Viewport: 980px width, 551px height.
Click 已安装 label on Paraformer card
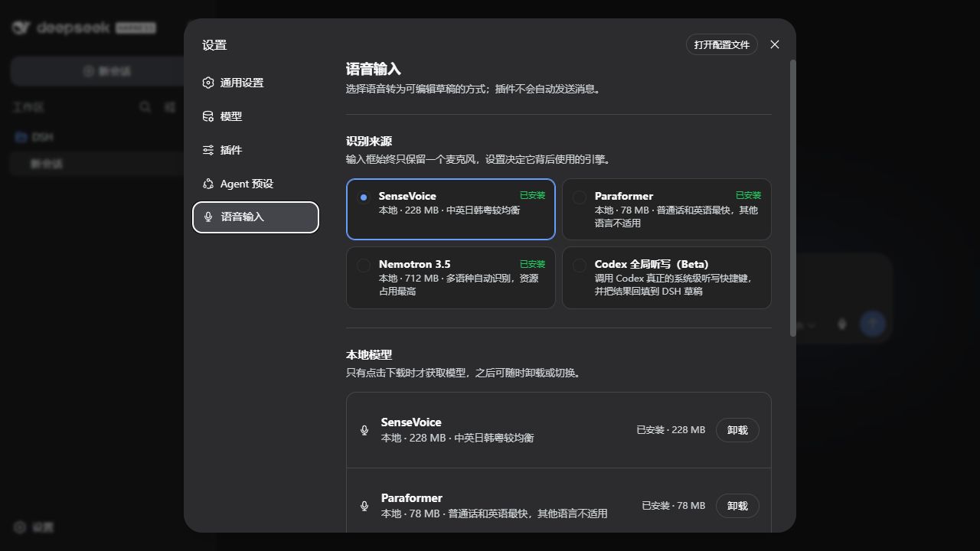coord(748,195)
